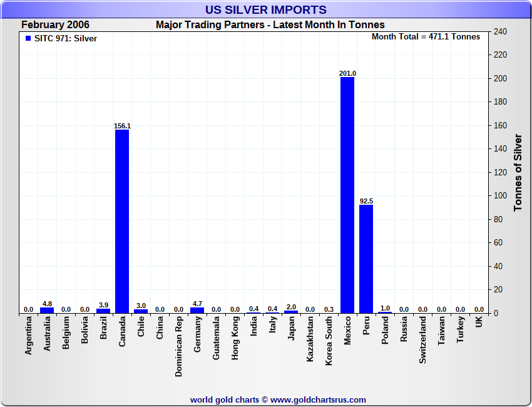Select the Kazakhstan axis label
Screen dimensions: 532x407
[x=310, y=339]
